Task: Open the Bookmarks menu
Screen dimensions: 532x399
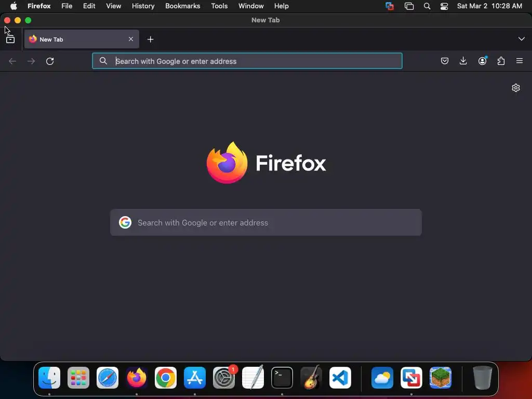Action: pos(182,6)
